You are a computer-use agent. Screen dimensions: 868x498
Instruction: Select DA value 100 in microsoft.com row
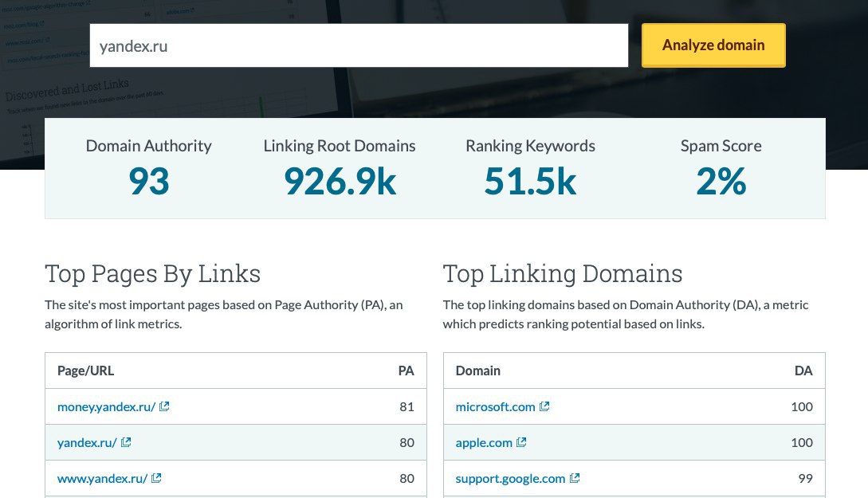[x=802, y=406]
